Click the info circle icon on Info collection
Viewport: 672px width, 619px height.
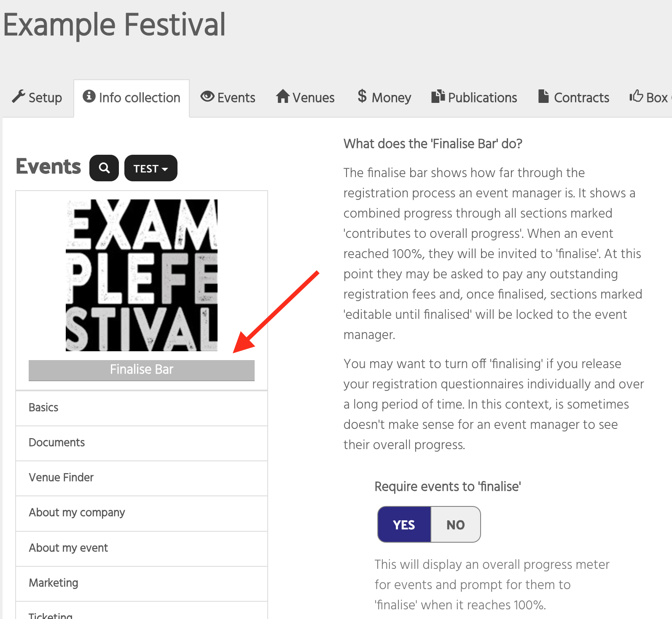(x=89, y=96)
